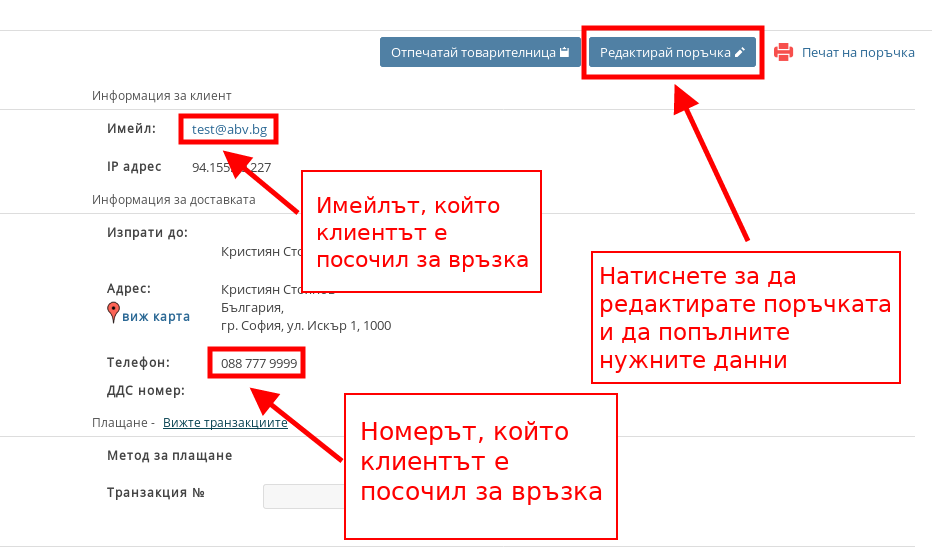Click the red map pin icon
This screenshot has height=553, width=932.
(113, 313)
